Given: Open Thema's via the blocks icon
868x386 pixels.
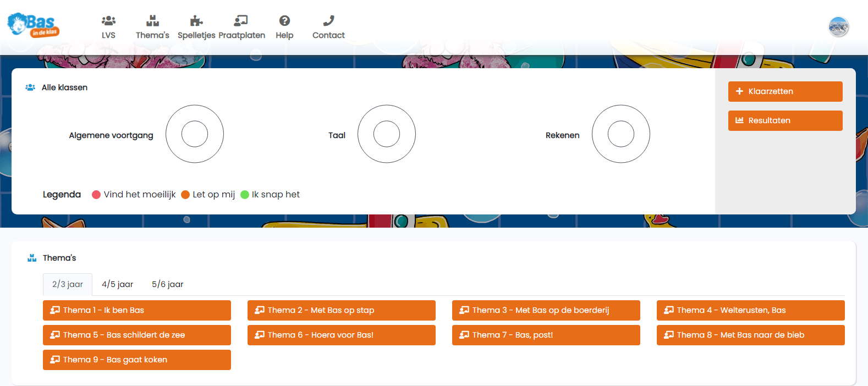Looking at the screenshot, I should pyautogui.click(x=152, y=21).
